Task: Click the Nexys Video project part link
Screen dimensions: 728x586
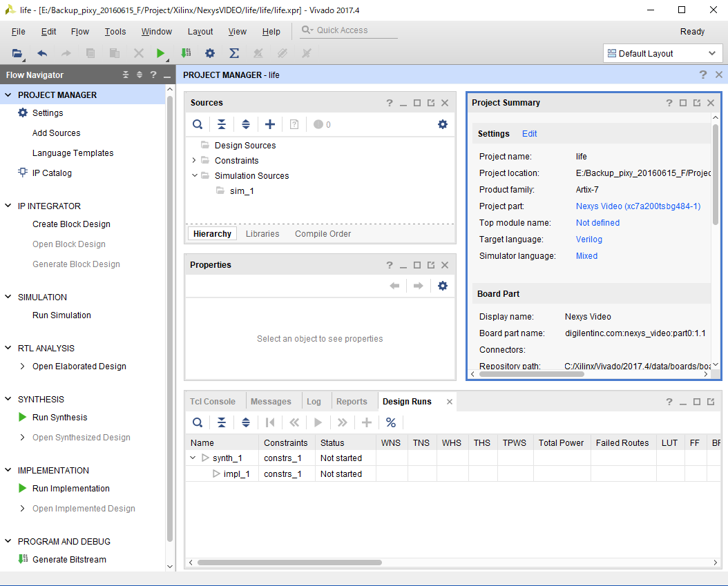Action: pyautogui.click(x=638, y=206)
